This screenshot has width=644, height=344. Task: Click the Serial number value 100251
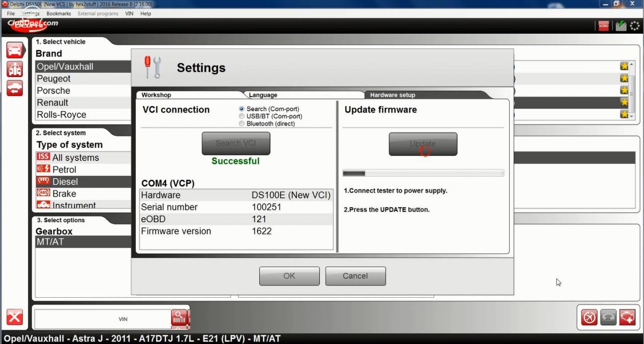[x=267, y=207]
